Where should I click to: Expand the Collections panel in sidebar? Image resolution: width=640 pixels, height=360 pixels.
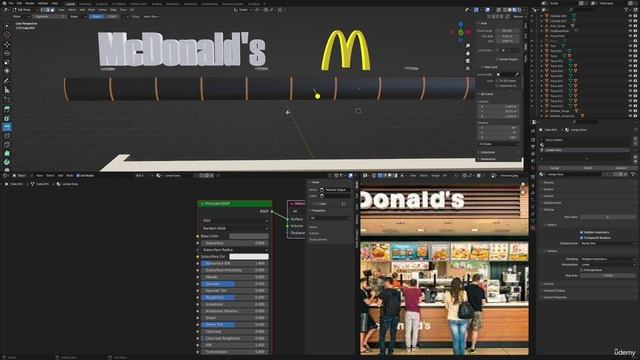coord(487,152)
